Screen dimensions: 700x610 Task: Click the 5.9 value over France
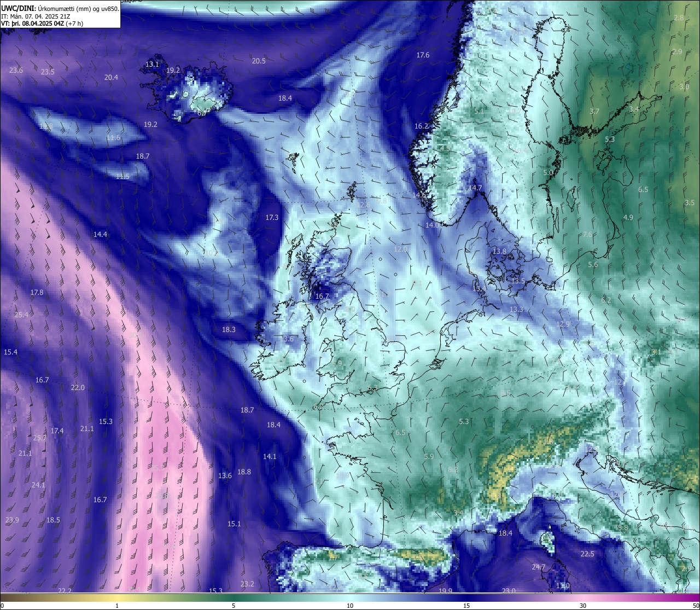[x=429, y=457]
